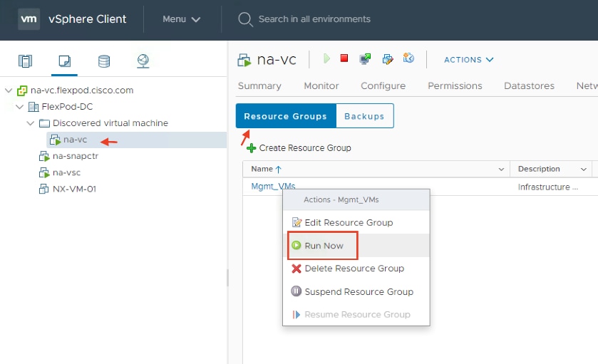This screenshot has width=598, height=364.
Task: Choose Resume Resource Group menu entry
Action: tap(356, 314)
